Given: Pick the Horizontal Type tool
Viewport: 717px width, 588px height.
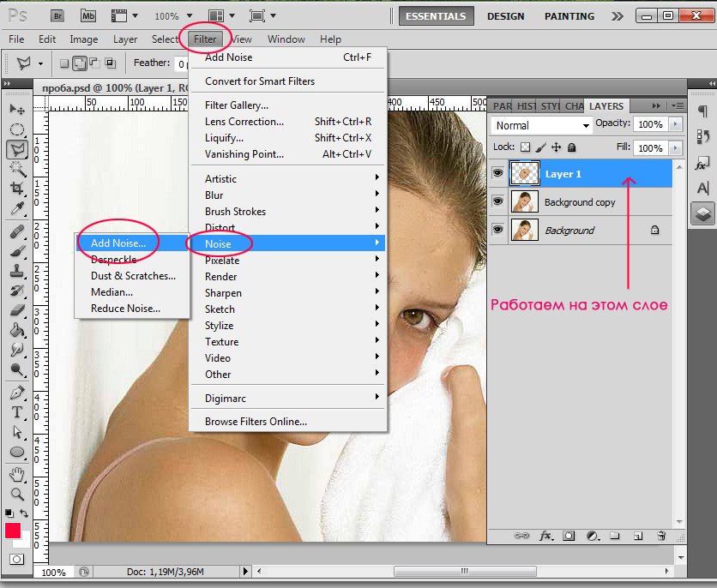Looking at the screenshot, I should (16, 412).
